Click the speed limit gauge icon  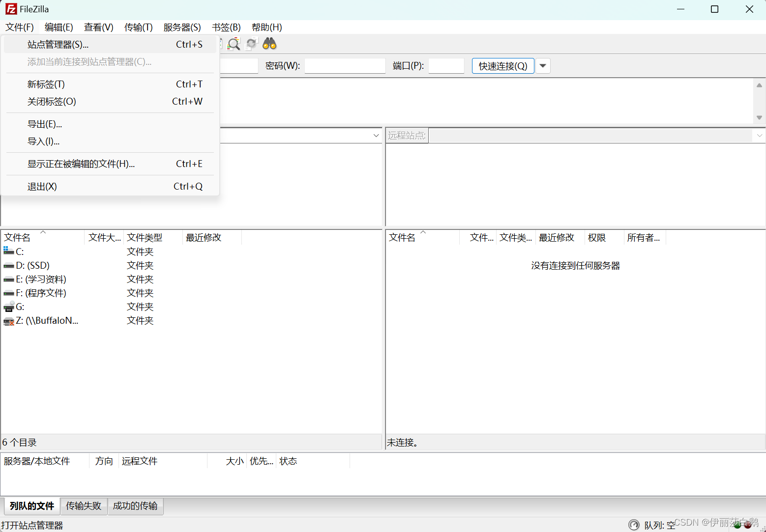(x=634, y=525)
